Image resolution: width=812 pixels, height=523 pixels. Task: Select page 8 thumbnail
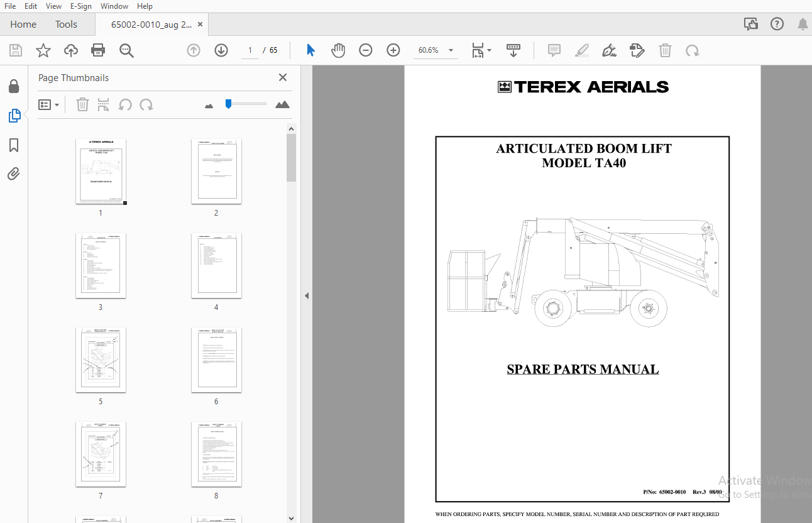point(216,454)
